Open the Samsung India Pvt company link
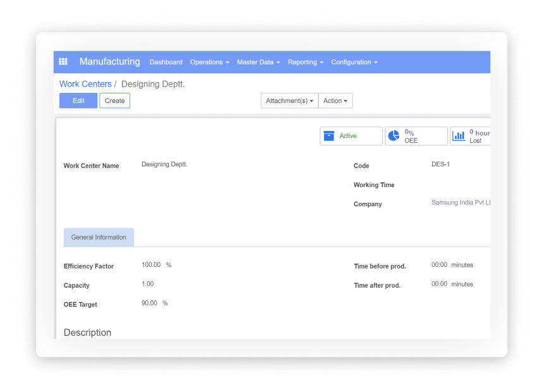The width and height of the screenshot is (541, 392). [461, 202]
